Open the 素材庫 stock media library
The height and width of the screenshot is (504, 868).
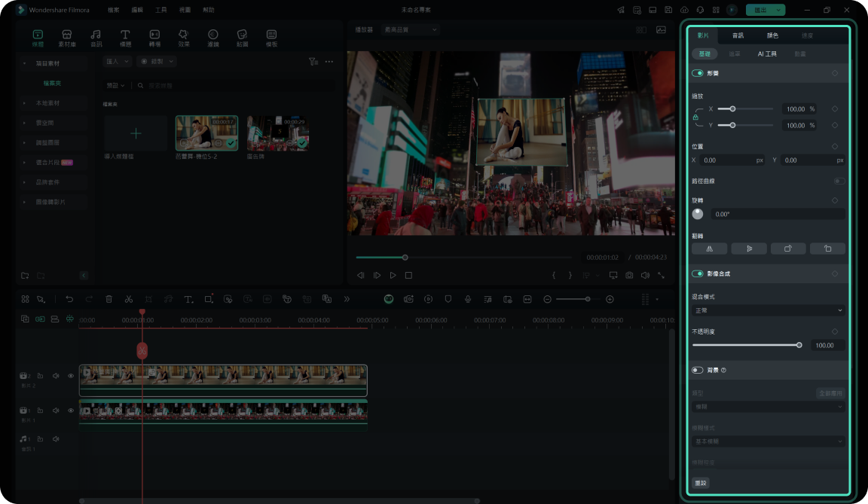pos(67,38)
